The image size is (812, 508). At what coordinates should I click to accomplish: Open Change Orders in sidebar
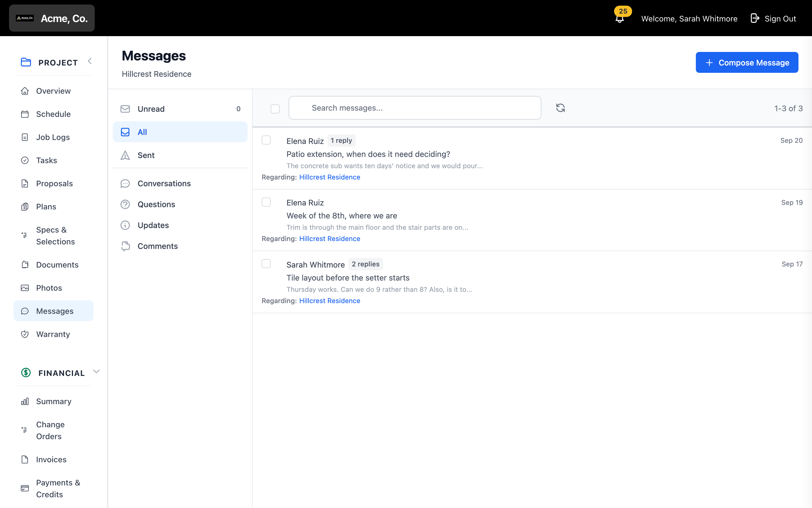[54, 430]
